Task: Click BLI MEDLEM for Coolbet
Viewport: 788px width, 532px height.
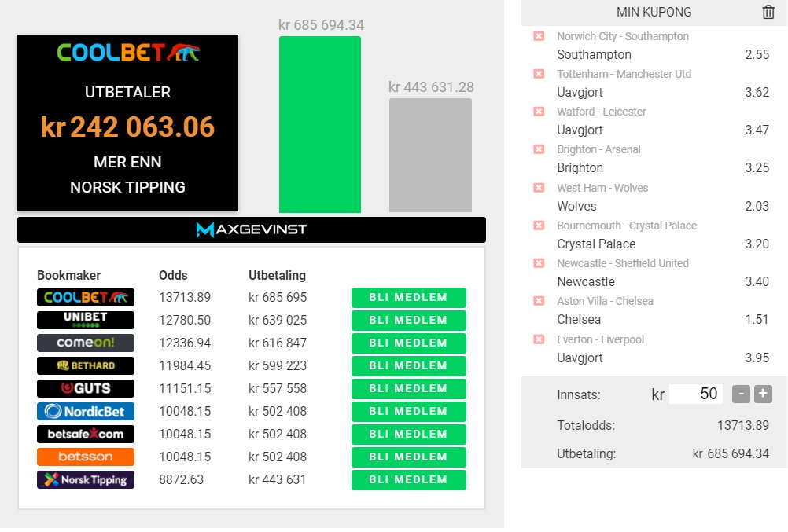Action: coord(409,297)
